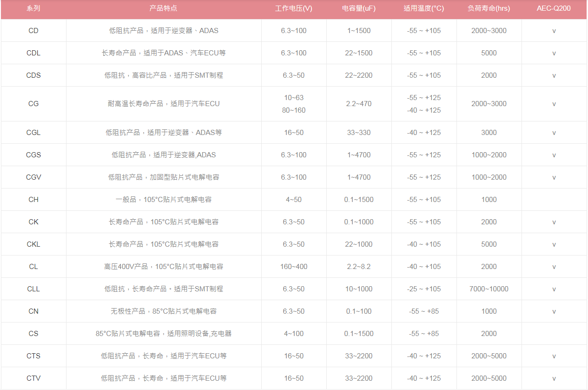Click the CLL lifespan cell showing 7000~10000
This screenshot has height=390, width=588.
(489, 289)
